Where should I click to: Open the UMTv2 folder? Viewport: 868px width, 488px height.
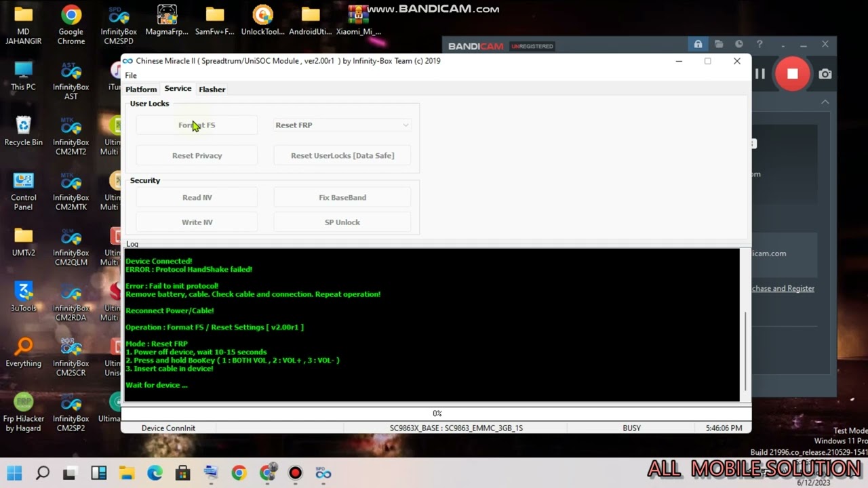(23, 241)
